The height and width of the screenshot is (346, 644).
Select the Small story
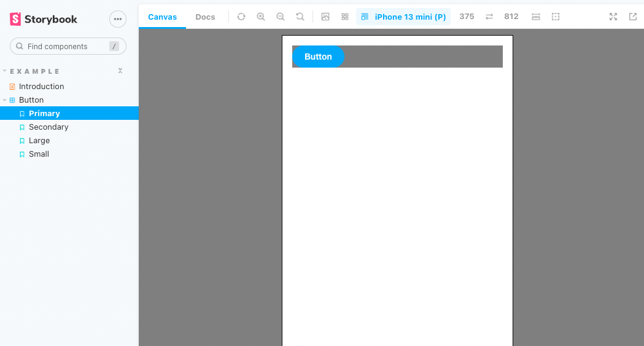click(x=69, y=154)
